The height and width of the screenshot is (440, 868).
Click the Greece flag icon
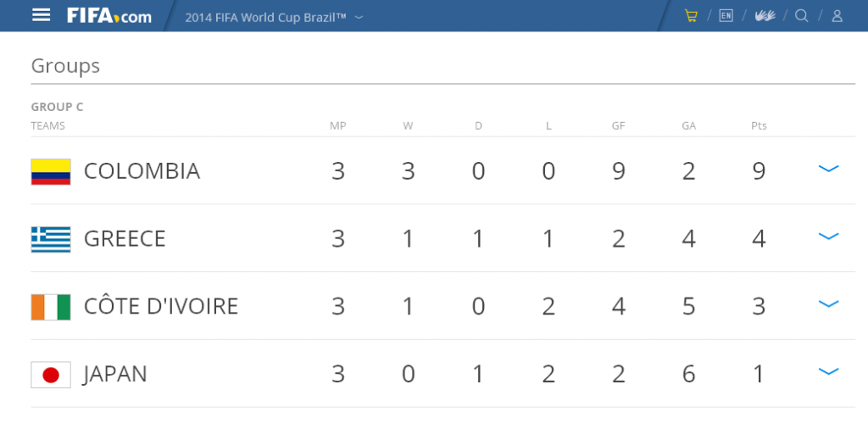tap(51, 239)
